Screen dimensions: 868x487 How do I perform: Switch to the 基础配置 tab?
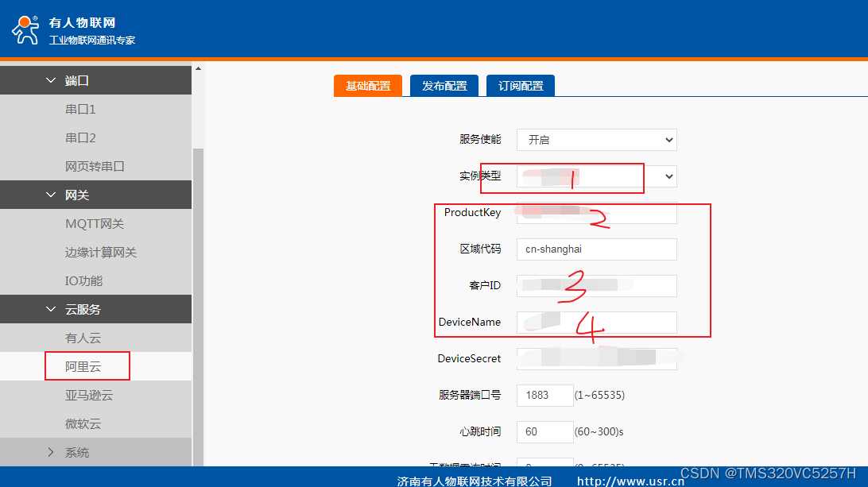click(368, 86)
